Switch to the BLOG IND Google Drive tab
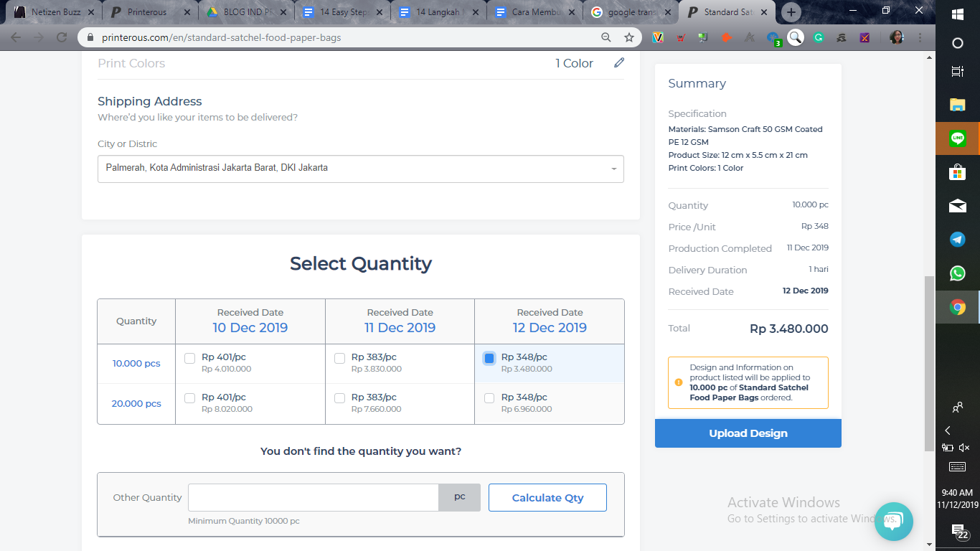The image size is (980, 551). 247,12
